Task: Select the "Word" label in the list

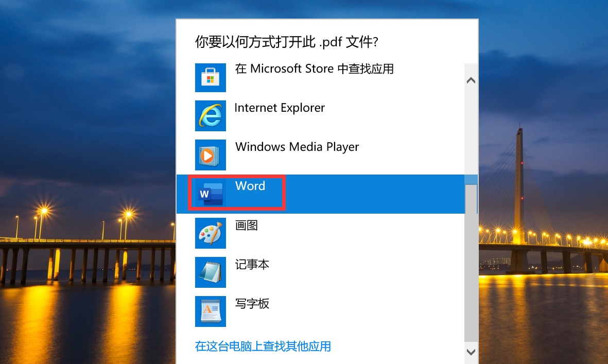Action: pyautogui.click(x=250, y=186)
